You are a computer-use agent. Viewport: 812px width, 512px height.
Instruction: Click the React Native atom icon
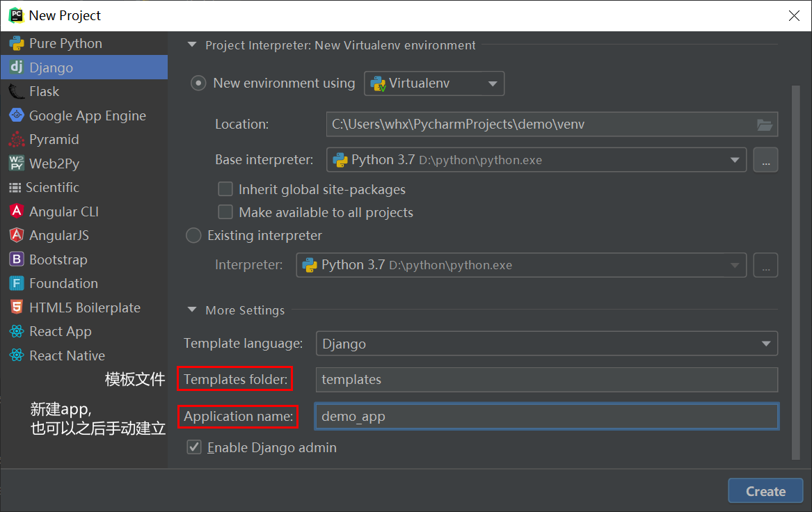17,355
